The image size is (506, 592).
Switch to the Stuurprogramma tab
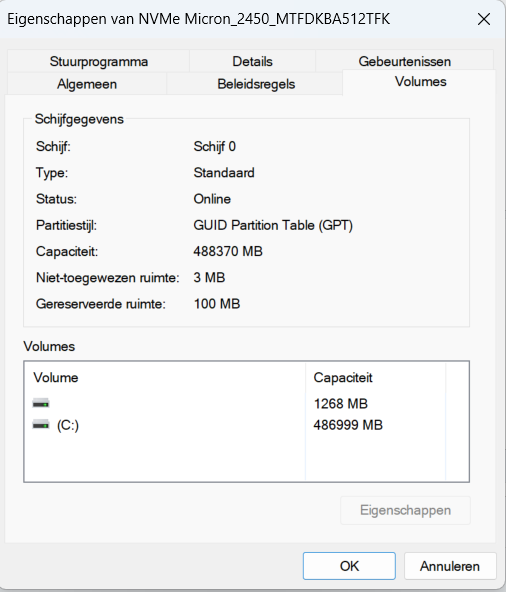pos(99,61)
